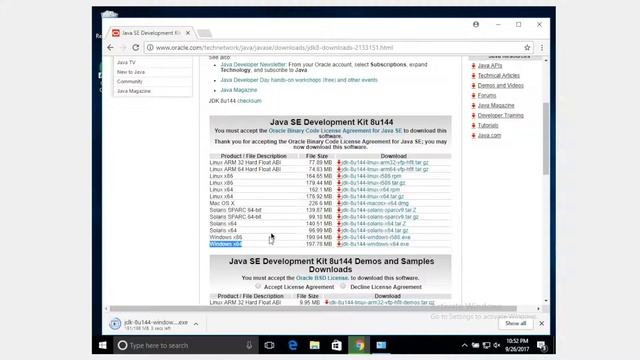Open Java.com resource link

(x=489, y=136)
